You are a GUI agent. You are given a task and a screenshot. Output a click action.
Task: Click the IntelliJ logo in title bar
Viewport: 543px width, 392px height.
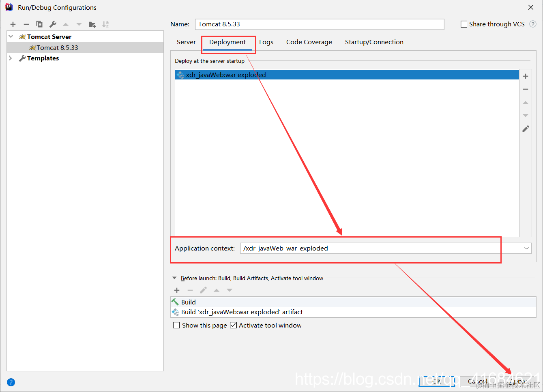click(x=9, y=7)
